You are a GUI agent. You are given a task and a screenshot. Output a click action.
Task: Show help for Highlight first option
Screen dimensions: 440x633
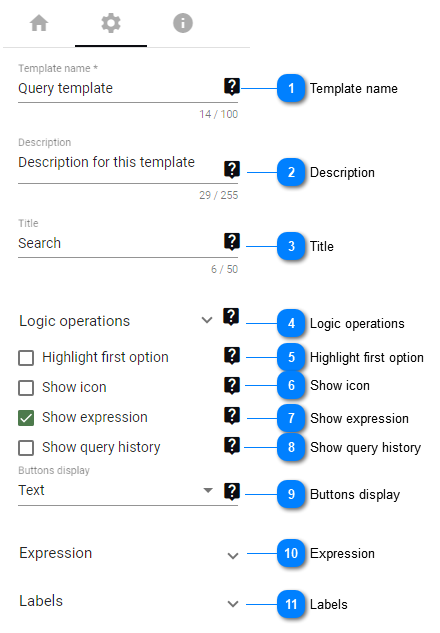[232, 356]
